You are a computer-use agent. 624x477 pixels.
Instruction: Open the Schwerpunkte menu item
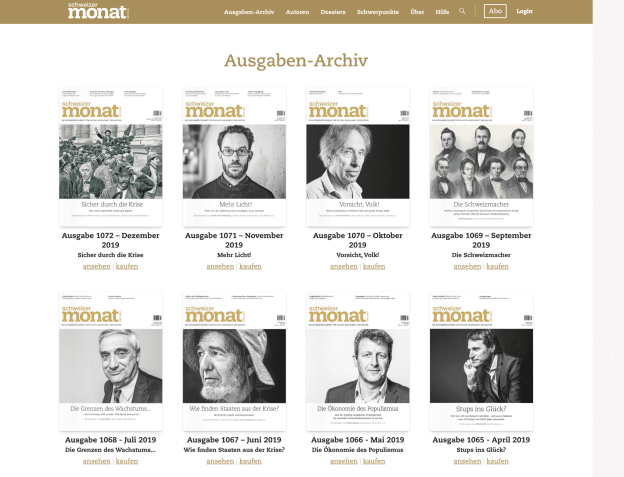[x=378, y=12]
